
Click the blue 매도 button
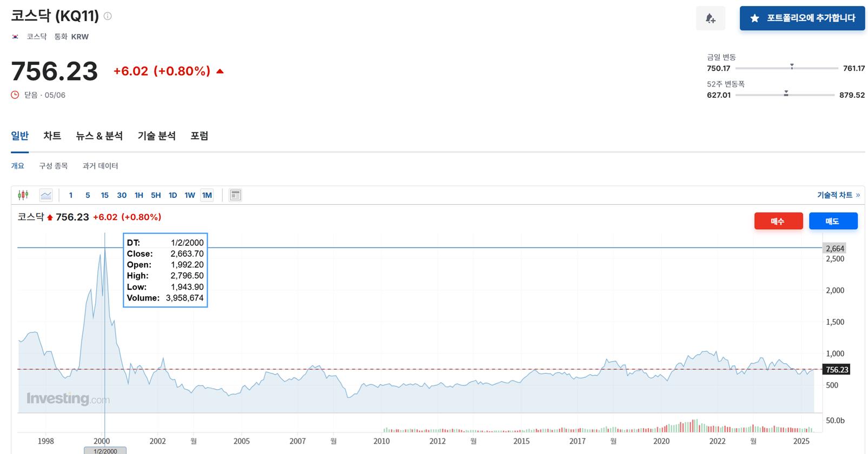(833, 221)
